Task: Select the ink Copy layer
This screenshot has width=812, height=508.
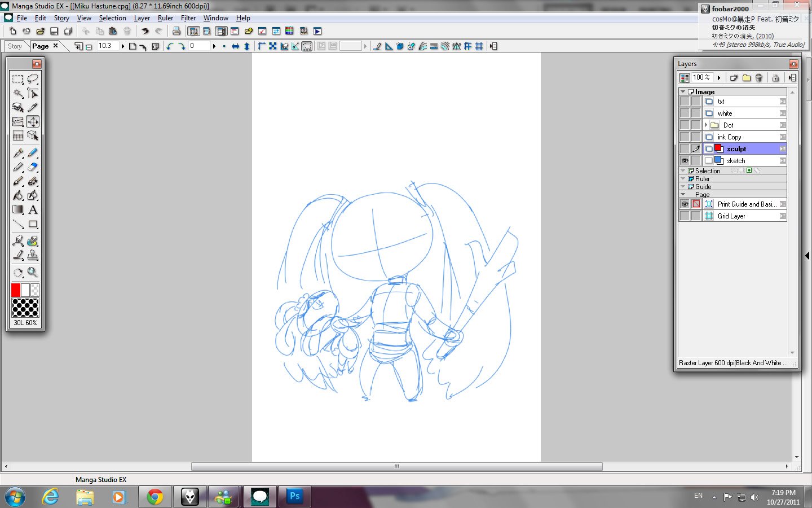Action: [x=744, y=137]
